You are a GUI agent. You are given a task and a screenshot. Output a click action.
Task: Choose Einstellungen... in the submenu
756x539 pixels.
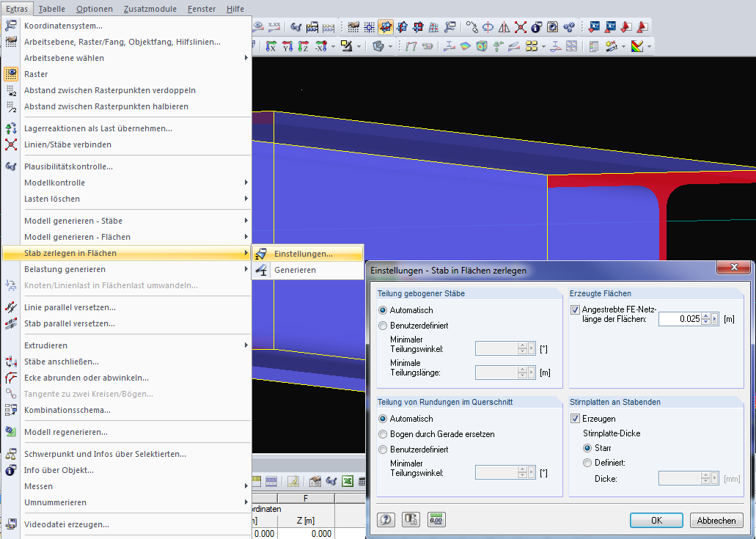pyautogui.click(x=308, y=254)
